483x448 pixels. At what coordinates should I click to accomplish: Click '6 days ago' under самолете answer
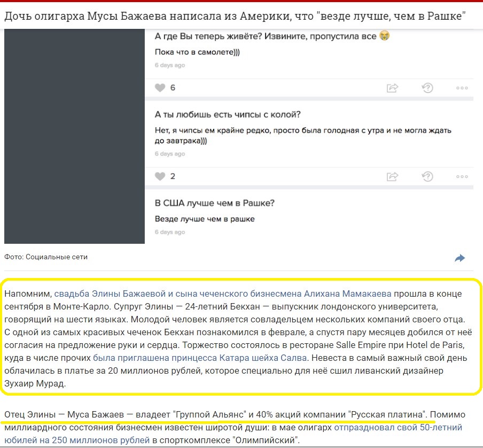(170, 65)
